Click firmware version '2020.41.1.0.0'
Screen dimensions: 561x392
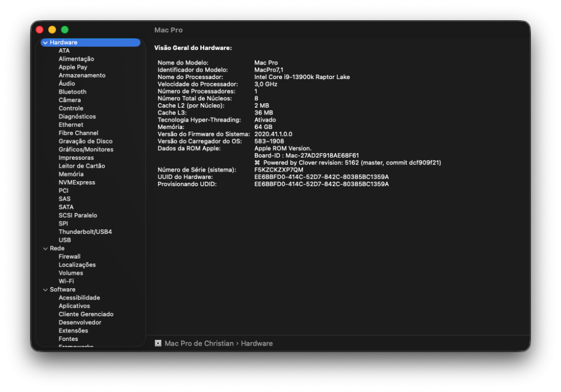pyautogui.click(x=273, y=134)
